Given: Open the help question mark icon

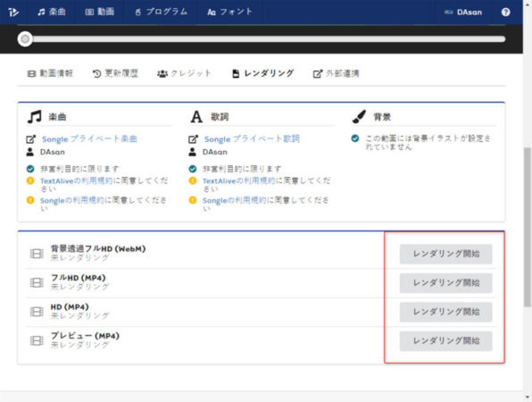Looking at the screenshot, I should click(x=505, y=13).
